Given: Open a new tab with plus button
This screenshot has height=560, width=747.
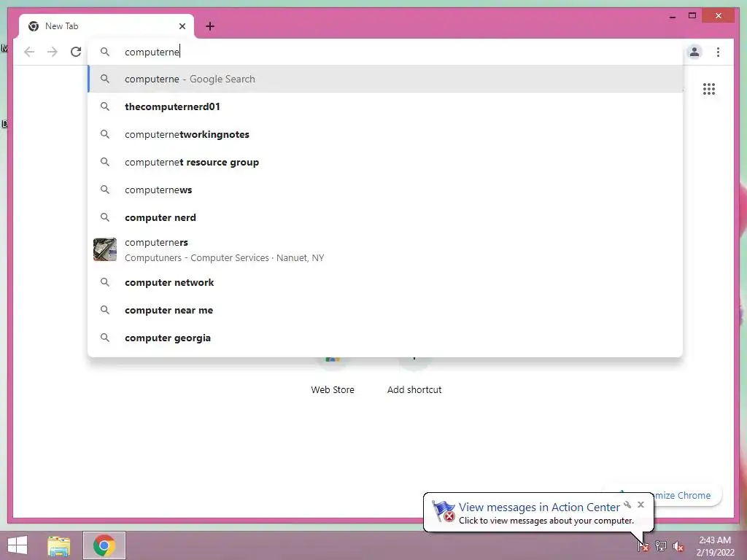Looking at the screenshot, I should tap(210, 26).
